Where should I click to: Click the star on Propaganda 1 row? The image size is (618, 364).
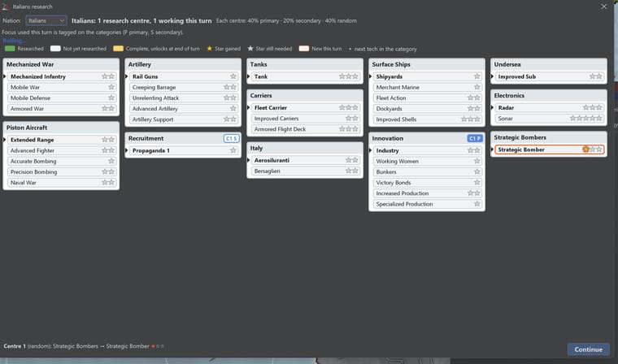(233, 150)
